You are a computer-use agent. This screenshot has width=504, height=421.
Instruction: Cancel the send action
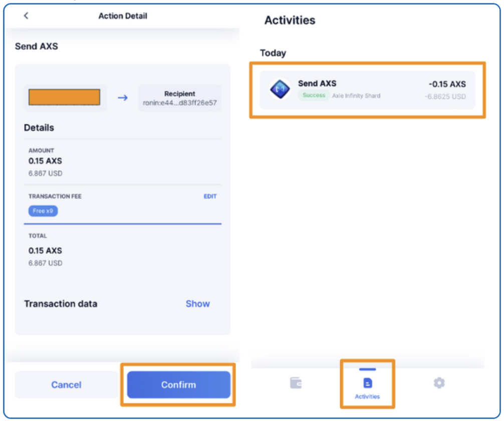[x=66, y=384]
